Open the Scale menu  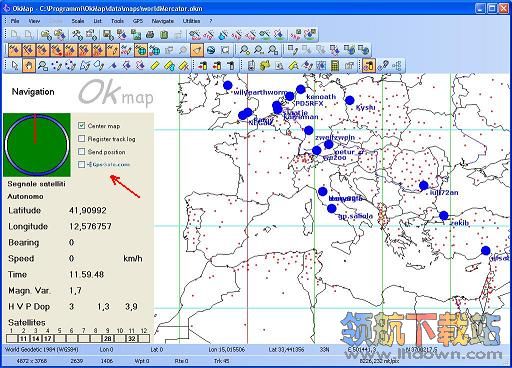pos(78,21)
